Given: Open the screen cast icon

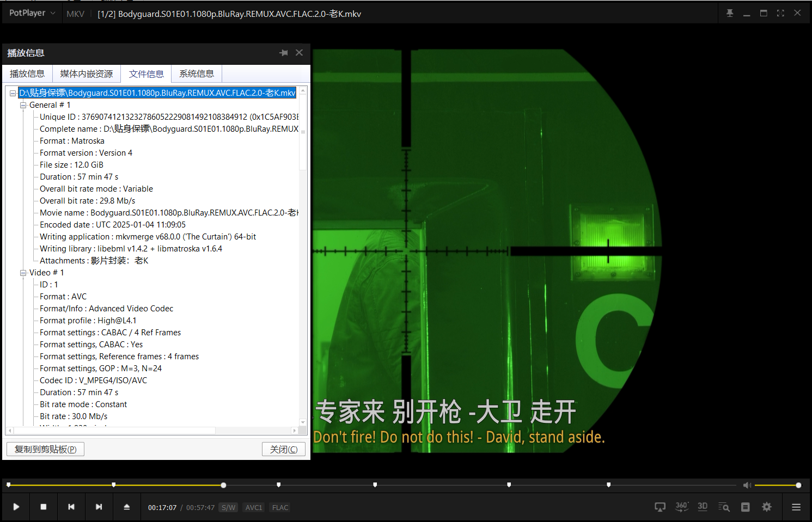Looking at the screenshot, I should pos(660,507).
